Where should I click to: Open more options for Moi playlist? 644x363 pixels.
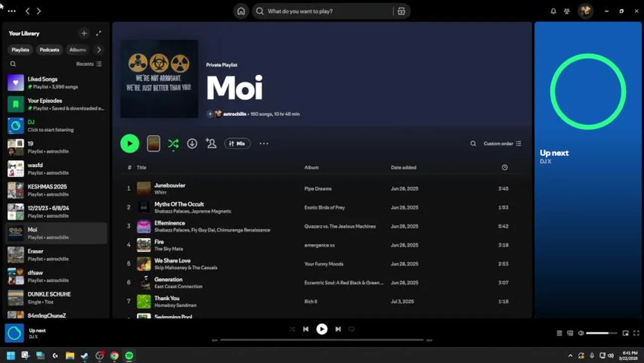pyautogui.click(x=264, y=144)
